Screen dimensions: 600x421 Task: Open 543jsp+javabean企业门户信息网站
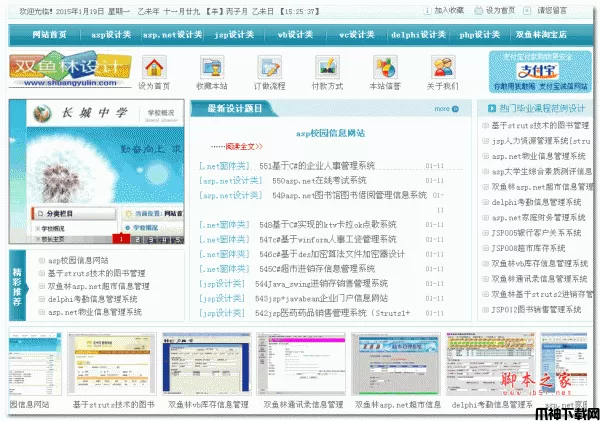[x=321, y=298]
